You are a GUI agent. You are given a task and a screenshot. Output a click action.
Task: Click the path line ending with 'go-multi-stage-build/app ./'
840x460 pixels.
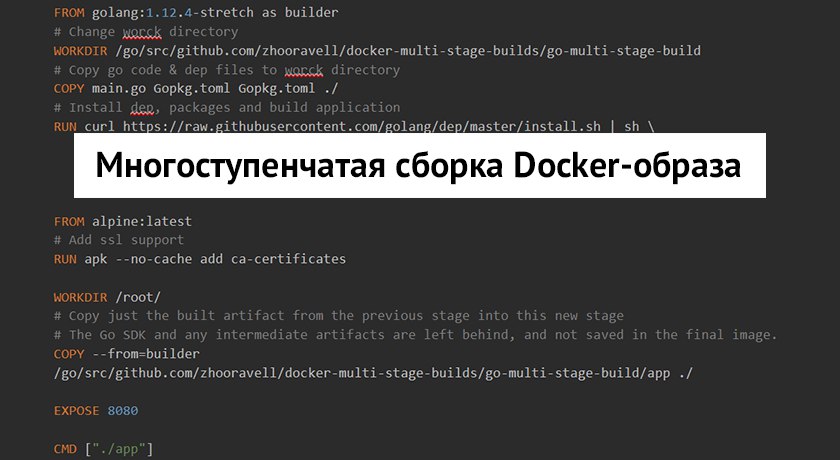[x=373, y=373]
